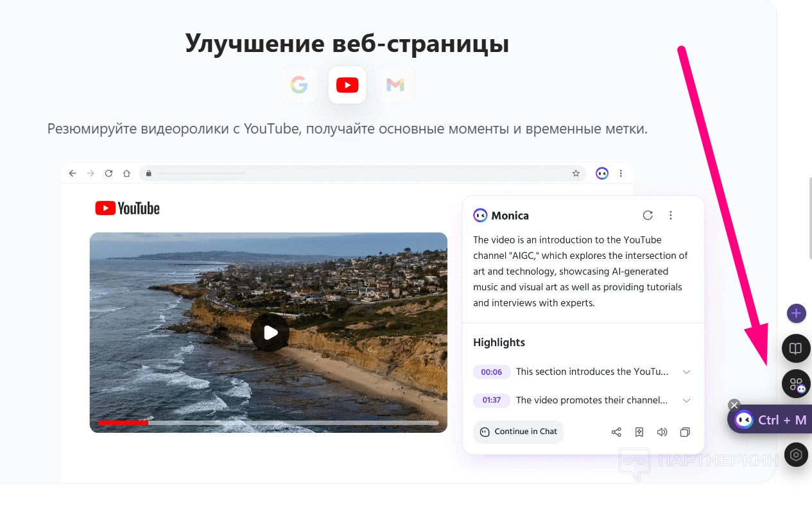Open the hexagon settings sidebar icon

click(x=796, y=455)
